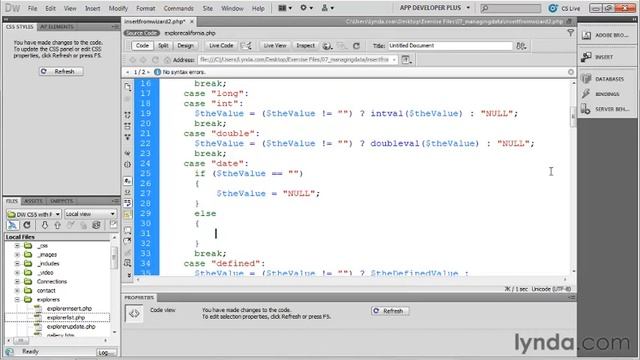
Task: Switch to Design view
Action: [185, 46]
